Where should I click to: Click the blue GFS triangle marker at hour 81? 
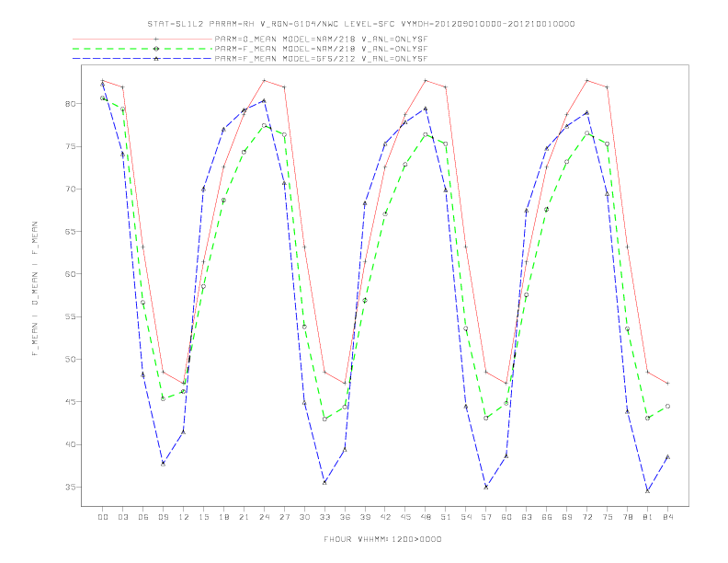click(648, 490)
